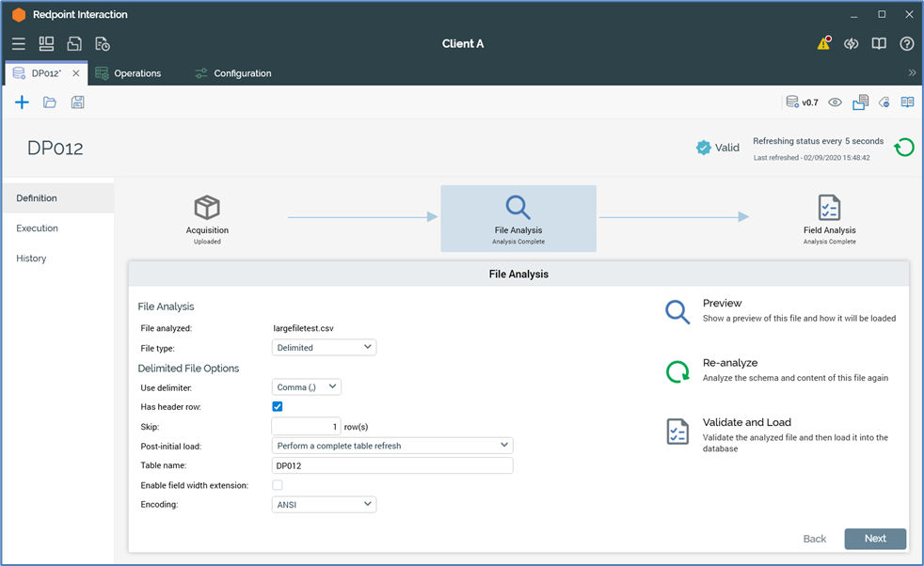The width and height of the screenshot is (924, 566).
Task: Open the hamburger main menu
Action: [19, 44]
